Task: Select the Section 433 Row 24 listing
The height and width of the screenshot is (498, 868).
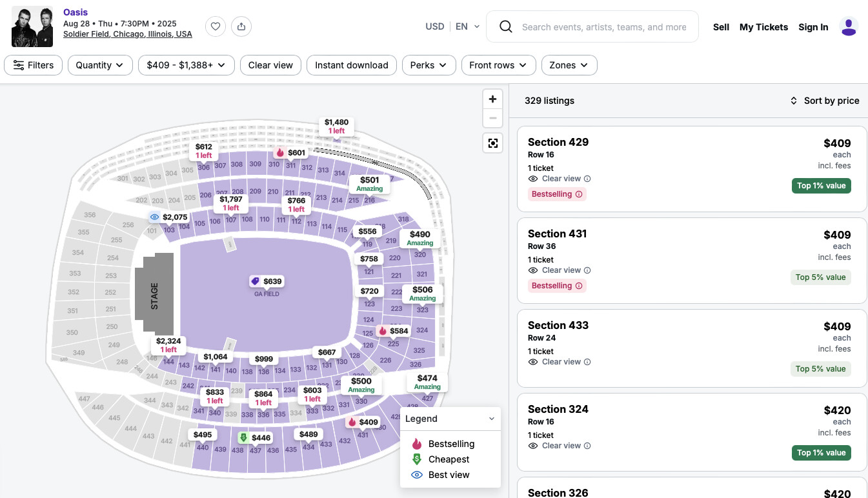Action: pos(692,348)
